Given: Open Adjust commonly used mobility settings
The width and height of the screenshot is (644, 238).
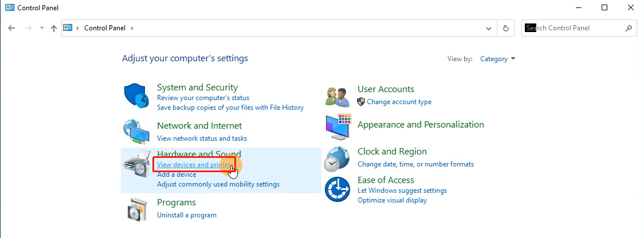Looking at the screenshot, I should [218, 184].
